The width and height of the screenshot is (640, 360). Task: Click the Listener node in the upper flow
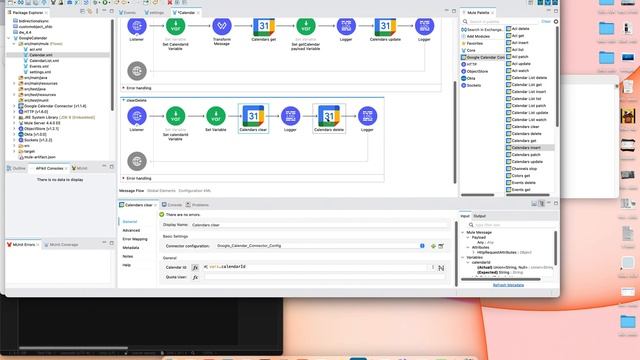137,26
